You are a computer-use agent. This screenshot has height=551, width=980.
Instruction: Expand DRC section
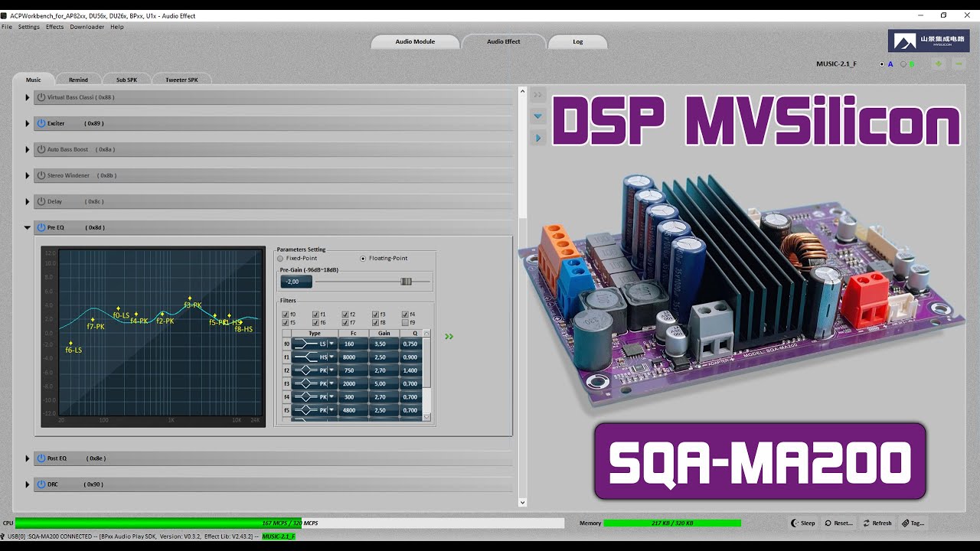[28, 484]
